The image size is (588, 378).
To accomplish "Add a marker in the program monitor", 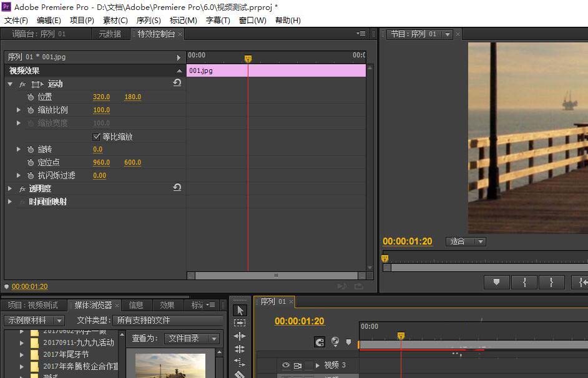I will coord(497,282).
